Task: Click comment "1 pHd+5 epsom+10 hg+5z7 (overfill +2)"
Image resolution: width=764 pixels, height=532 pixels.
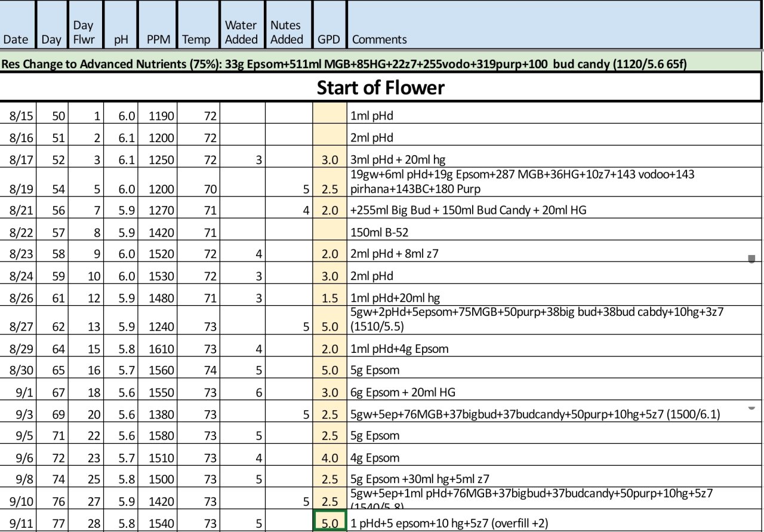Action: coord(450,524)
